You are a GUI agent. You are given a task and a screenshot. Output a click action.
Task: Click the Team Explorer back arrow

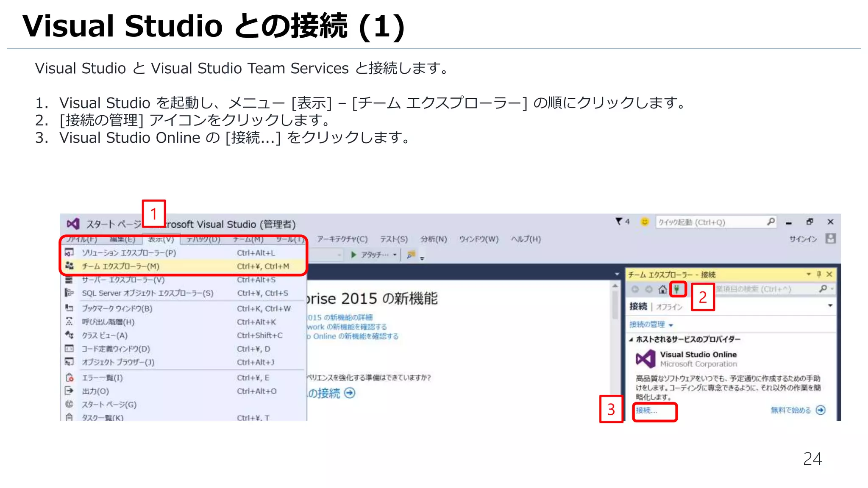click(x=635, y=289)
